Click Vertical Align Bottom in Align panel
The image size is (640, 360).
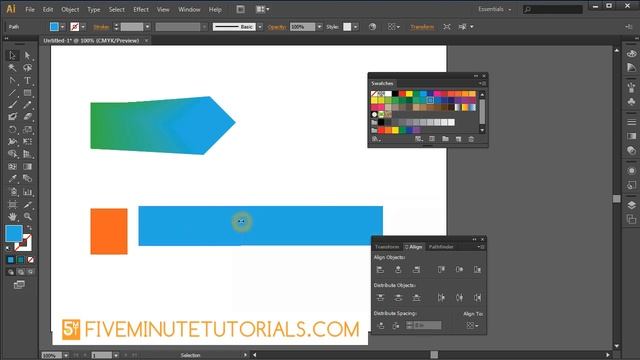(x=477, y=269)
